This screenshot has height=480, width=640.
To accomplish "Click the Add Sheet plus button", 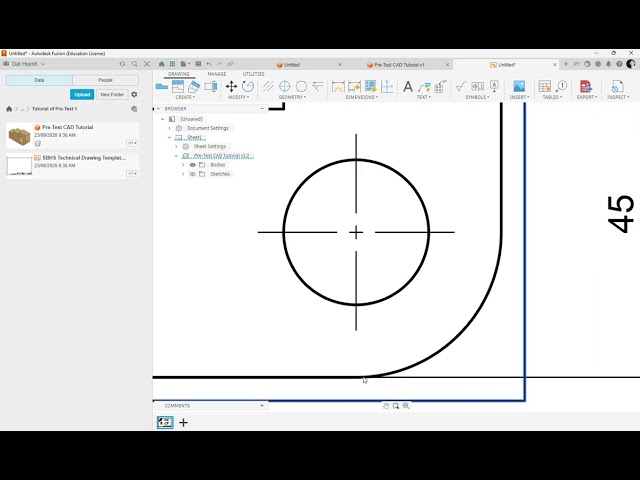I will pos(183,422).
